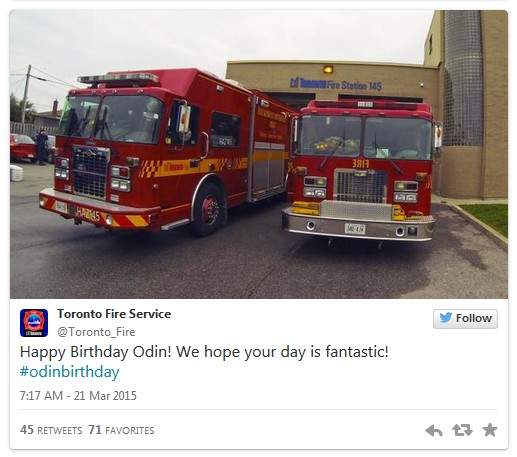View the 45 retweets list
The height and width of the screenshot is (457, 517).
click(51, 430)
